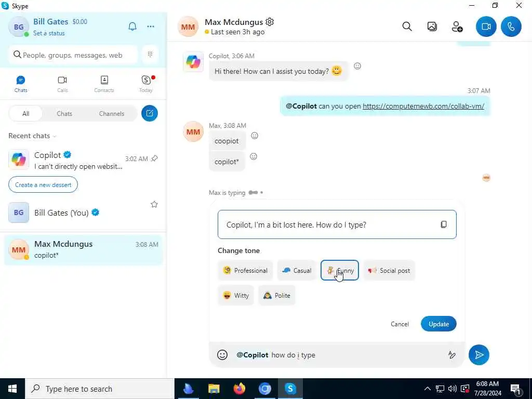
Task: Open the Windows Start menu
Action: [12, 389]
